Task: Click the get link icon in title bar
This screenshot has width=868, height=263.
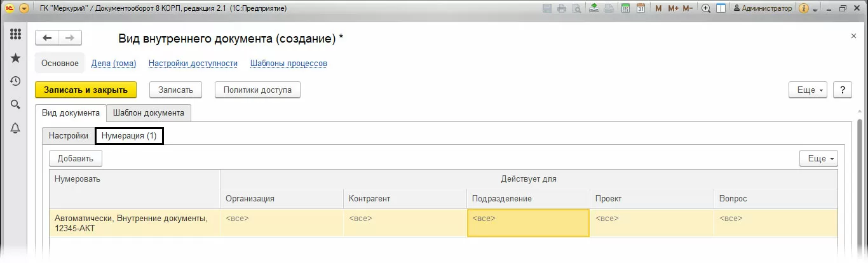Action: [x=594, y=9]
